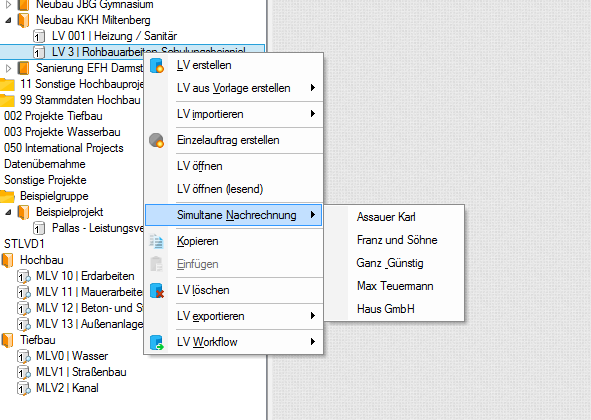Select LV öffnen (lesend) entry
Screen dimensions: 591x420
[234, 189]
